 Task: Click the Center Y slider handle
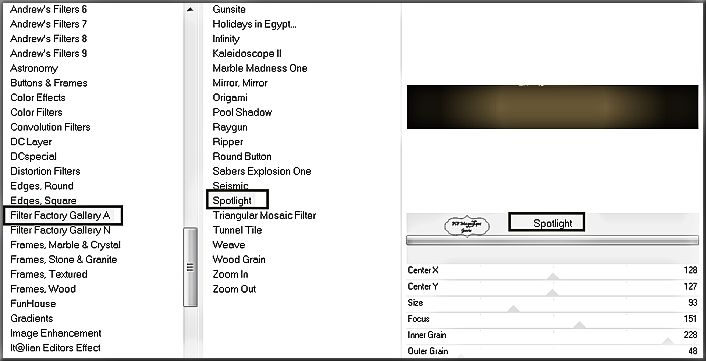coord(552,293)
